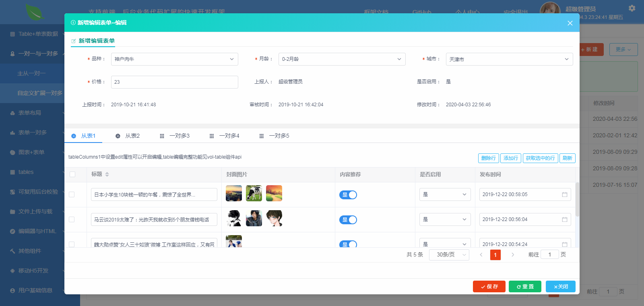Click the green leaf logo icon
Image resolution: width=644 pixels, height=306 pixels.
click(x=35, y=12)
